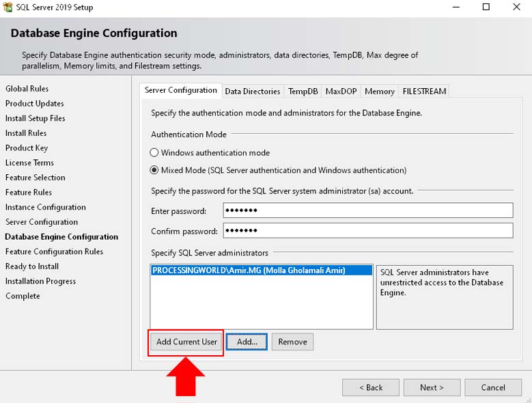
Task: Click Complete step in sidebar
Action: [23, 296]
